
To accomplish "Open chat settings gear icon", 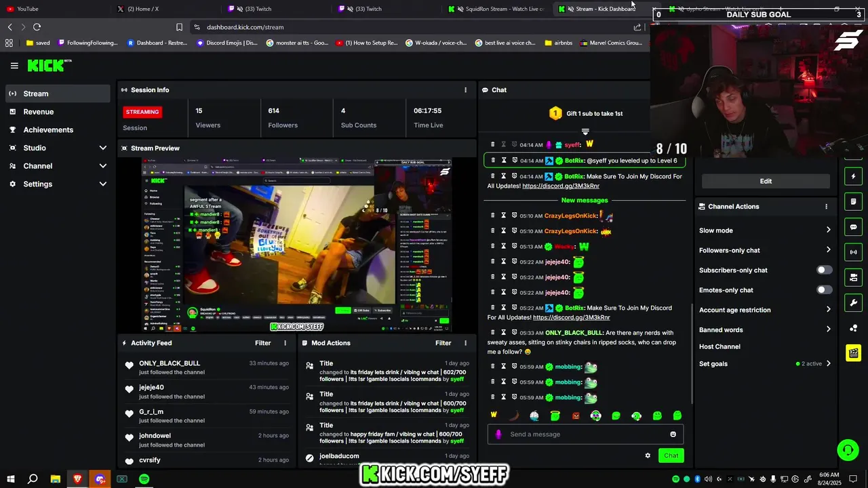I will 648,455.
